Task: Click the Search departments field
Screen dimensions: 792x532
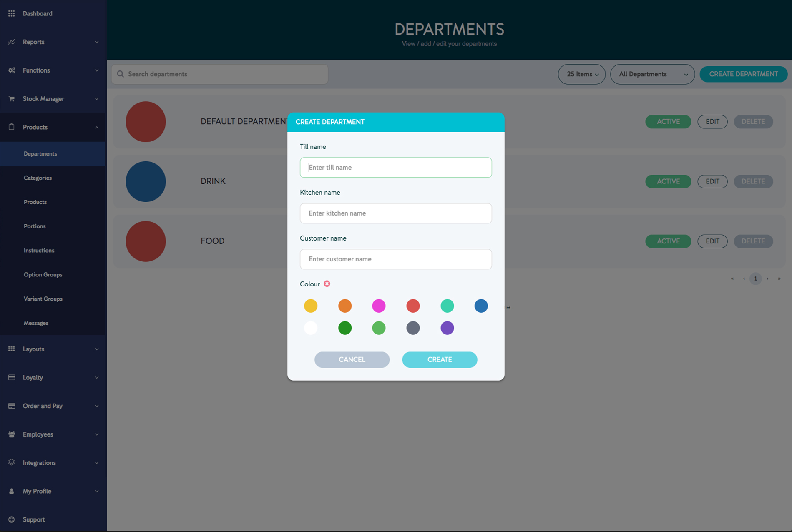Action: click(220, 74)
